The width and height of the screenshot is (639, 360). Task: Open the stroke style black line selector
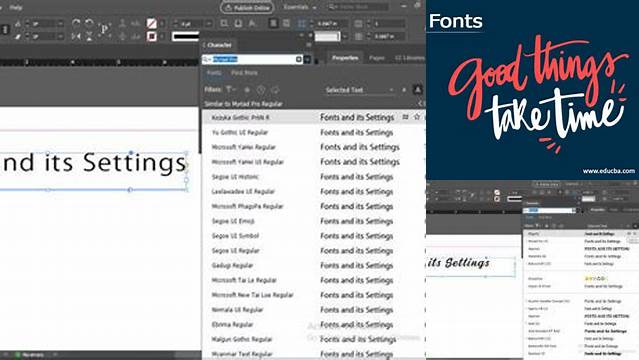click(185, 37)
